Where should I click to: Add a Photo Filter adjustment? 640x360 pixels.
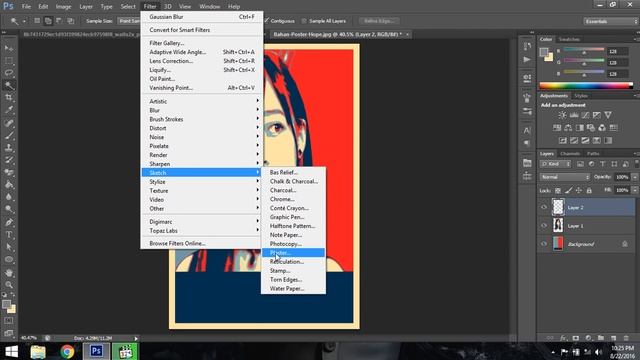point(591,128)
